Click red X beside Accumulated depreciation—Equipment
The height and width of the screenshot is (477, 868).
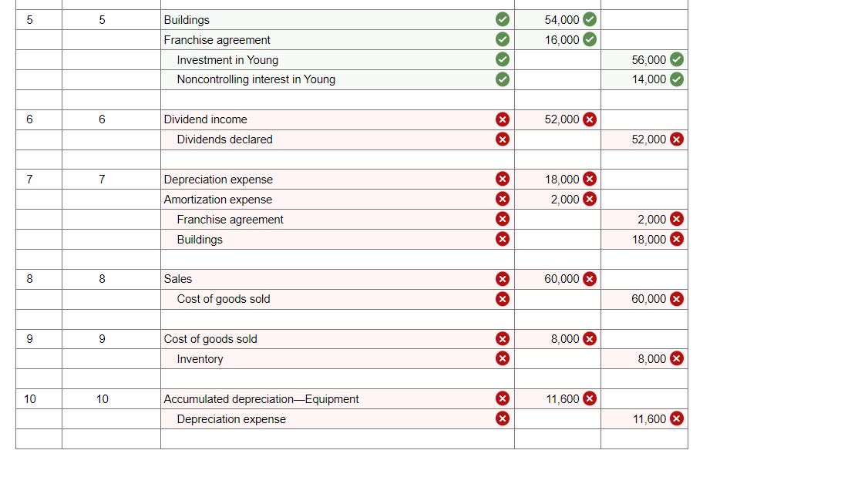pos(502,398)
